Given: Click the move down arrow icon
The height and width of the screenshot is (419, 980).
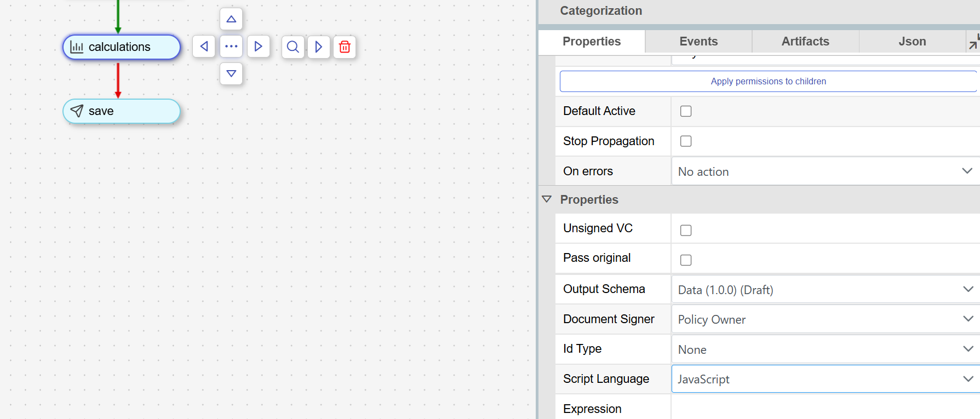Looking at the screenshot, I should 231,73.
